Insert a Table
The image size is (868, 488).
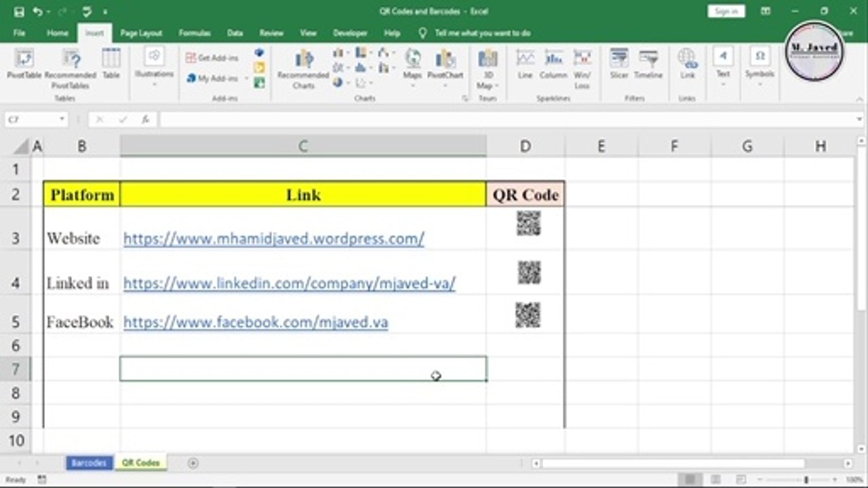[111, 65]
